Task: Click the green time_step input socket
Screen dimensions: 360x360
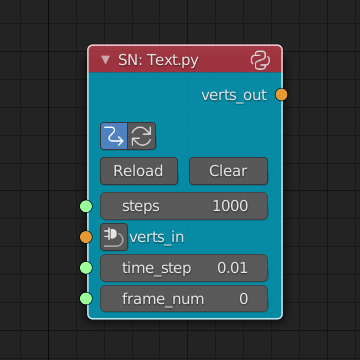Action: click(x=86, y=268)
